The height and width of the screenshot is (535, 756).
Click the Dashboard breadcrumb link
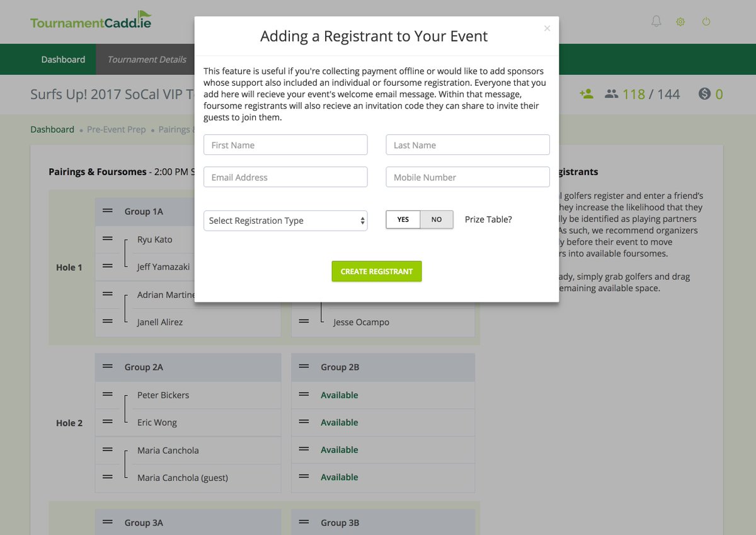[52, 129]
